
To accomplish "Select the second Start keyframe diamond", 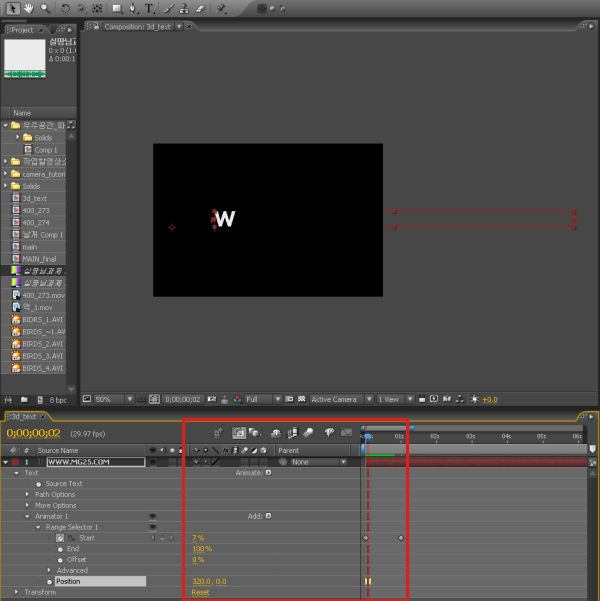I will (401, 538).
